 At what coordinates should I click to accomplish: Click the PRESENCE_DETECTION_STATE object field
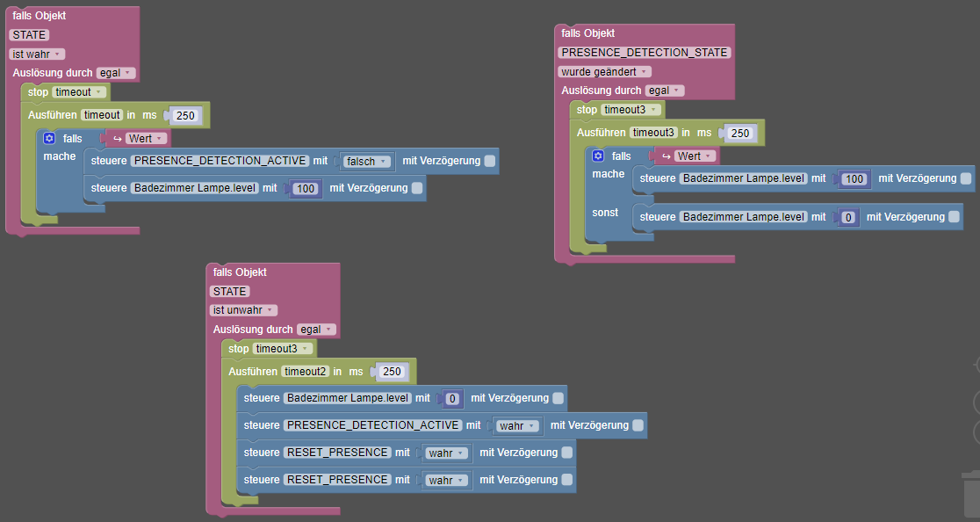pos(645,53)
